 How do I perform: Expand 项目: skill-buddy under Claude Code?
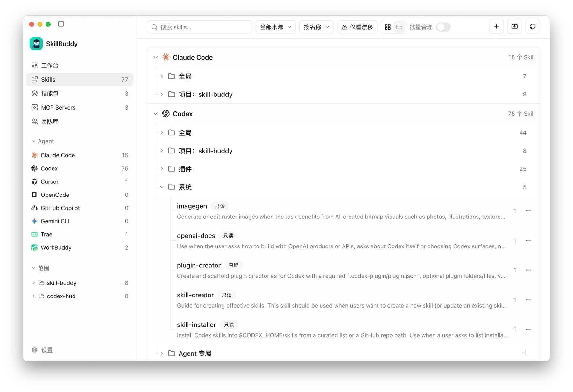(162, 94)
